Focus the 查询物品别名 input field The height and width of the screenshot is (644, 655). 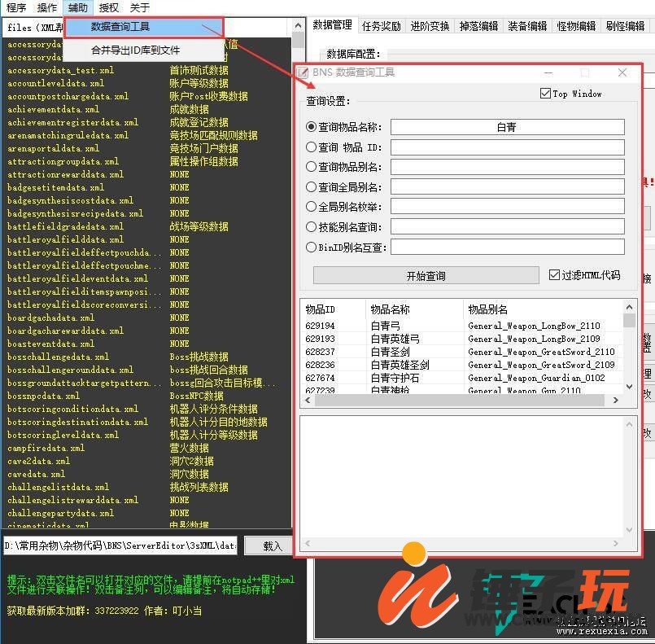pos(507,167)
